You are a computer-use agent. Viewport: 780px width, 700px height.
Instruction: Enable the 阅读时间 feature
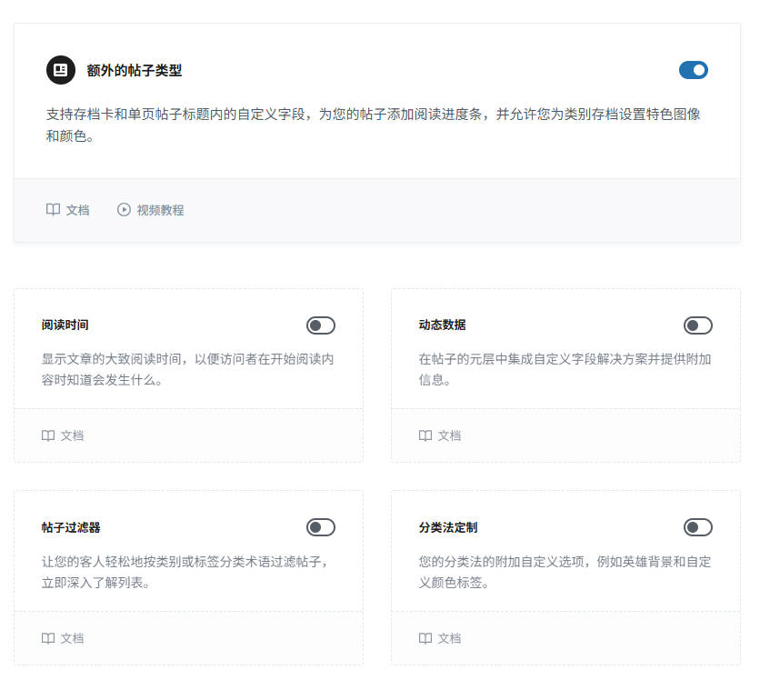pos(320,325)
